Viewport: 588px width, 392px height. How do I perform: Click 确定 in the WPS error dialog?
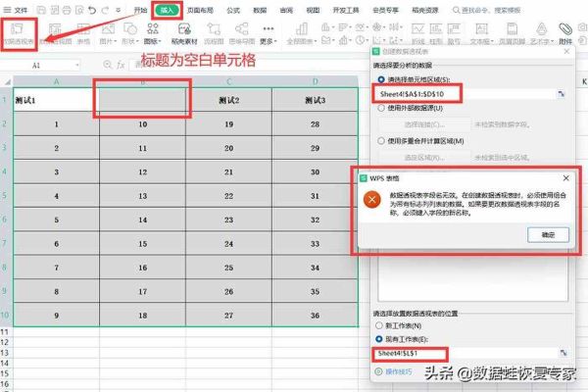(x=548, y=235)
